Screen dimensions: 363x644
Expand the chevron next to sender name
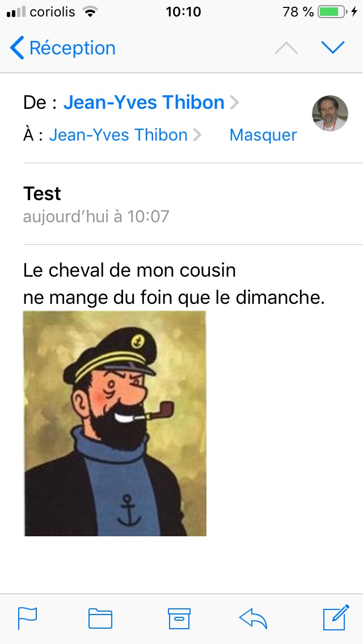(x=234, y=103)
